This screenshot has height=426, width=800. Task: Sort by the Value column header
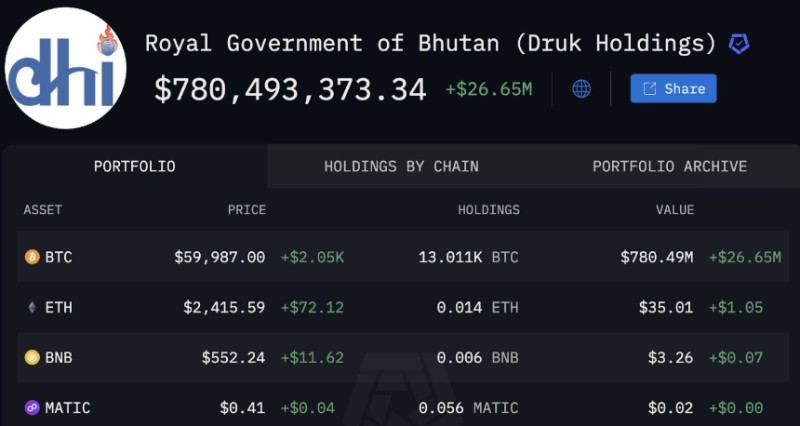coord(674,210)
